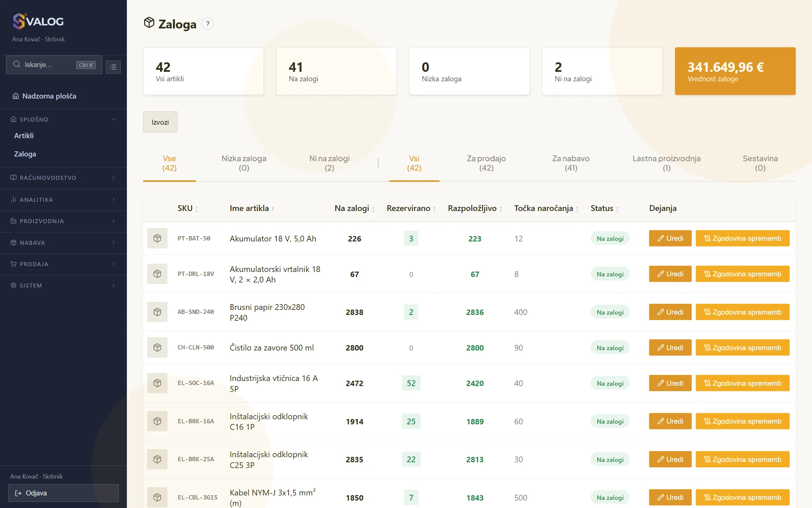Expand the Nabava section
The image size is (812, 508).
(x=63, y=242)
